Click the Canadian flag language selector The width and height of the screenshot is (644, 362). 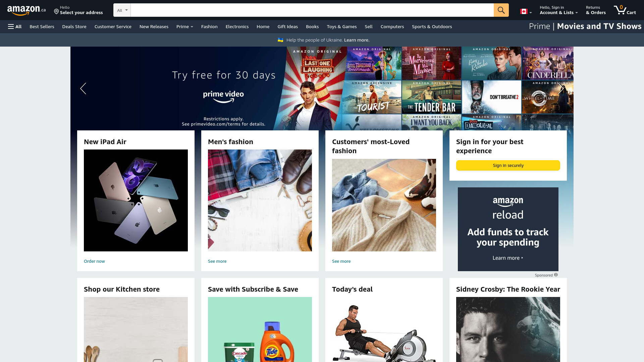click(526, 11)
